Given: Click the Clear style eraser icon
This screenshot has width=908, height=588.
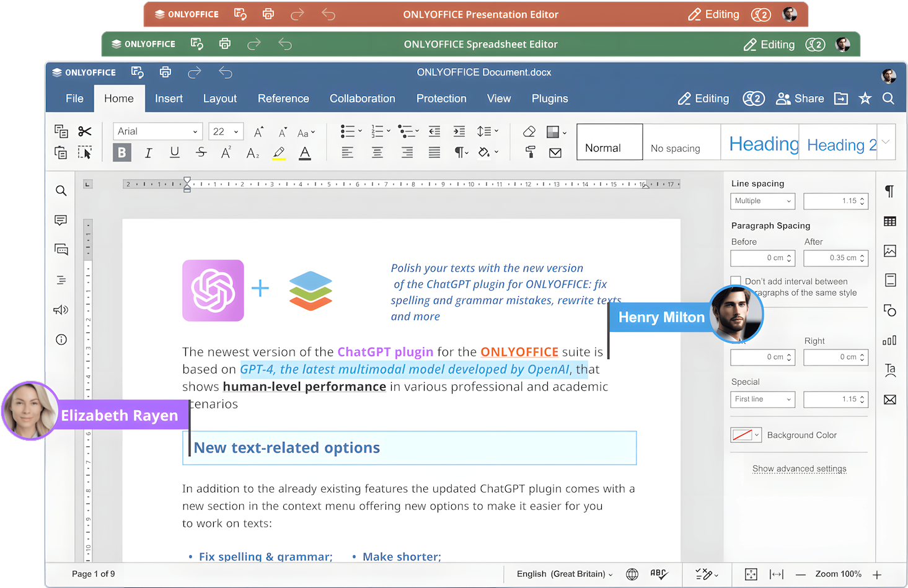Looking at the screenshot, I should [529, 131].
